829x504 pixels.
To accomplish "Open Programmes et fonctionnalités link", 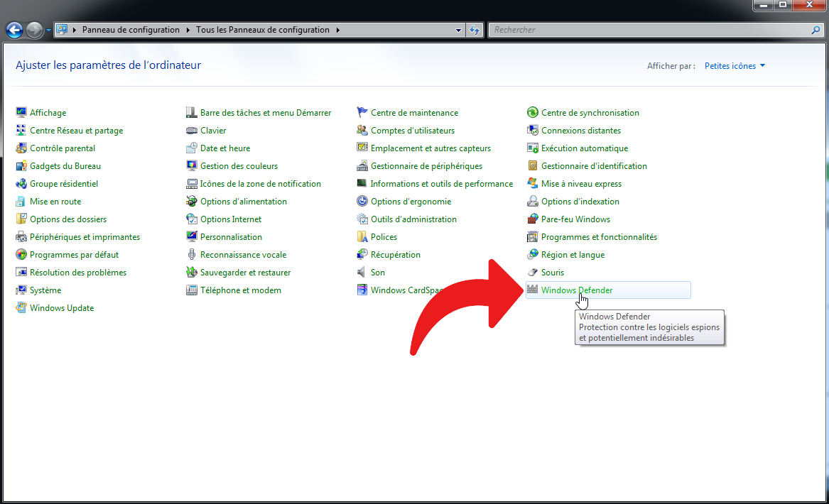I will pyautogui.click(x=599, y=236).
